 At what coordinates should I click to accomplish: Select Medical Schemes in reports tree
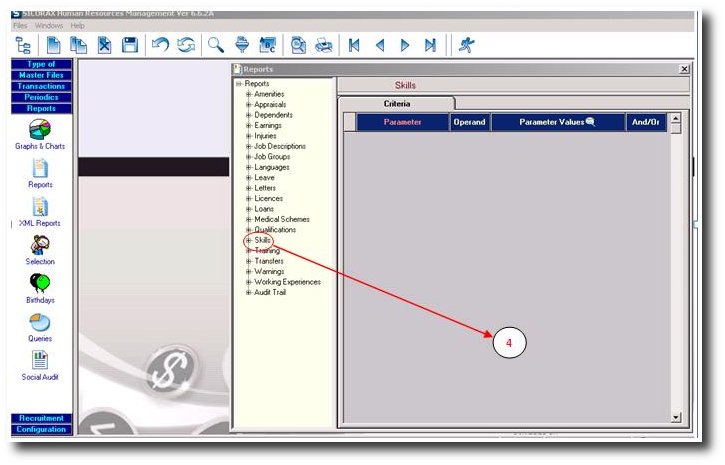[x=281, y=219]
